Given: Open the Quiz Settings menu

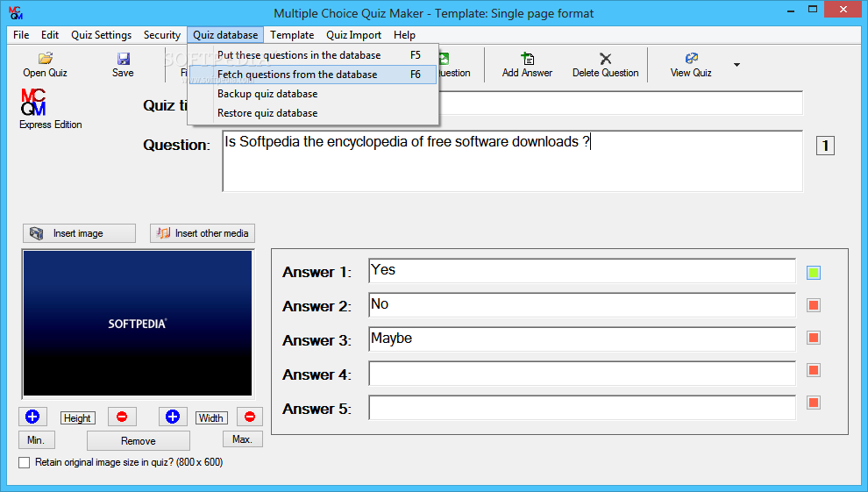Looking at the screenshot, I should (102, 35).
